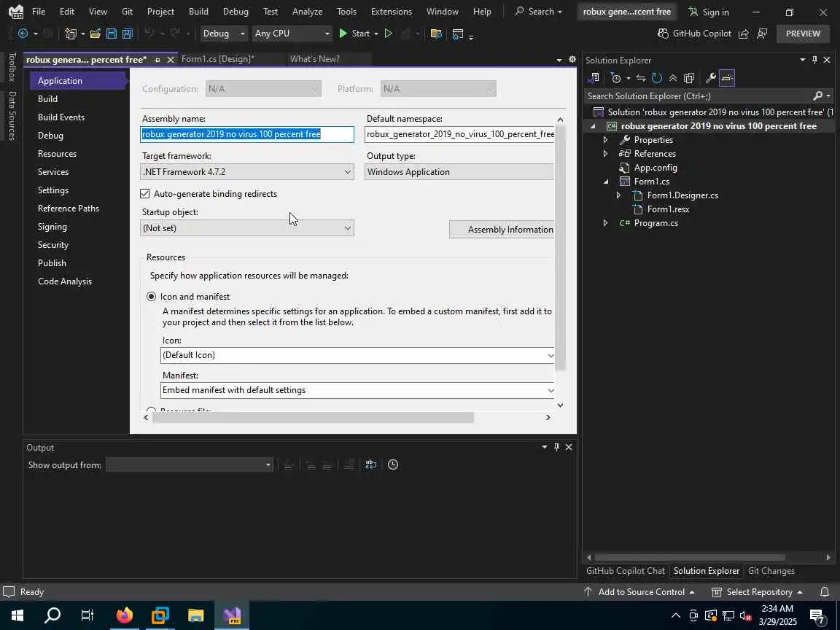Switch to the What's New? tab
The image size is (840, 630).
[x=315, y=59]
